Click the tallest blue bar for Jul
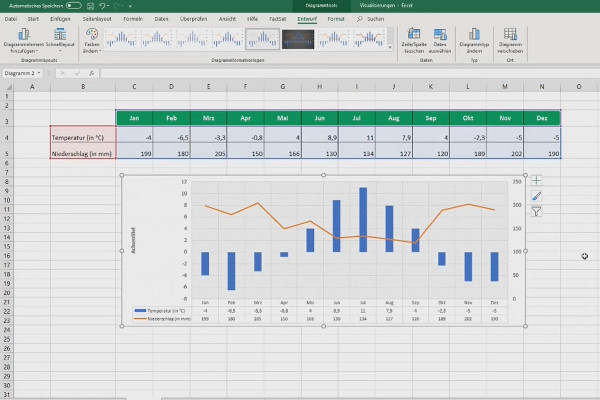 click(x=363, y=220)
